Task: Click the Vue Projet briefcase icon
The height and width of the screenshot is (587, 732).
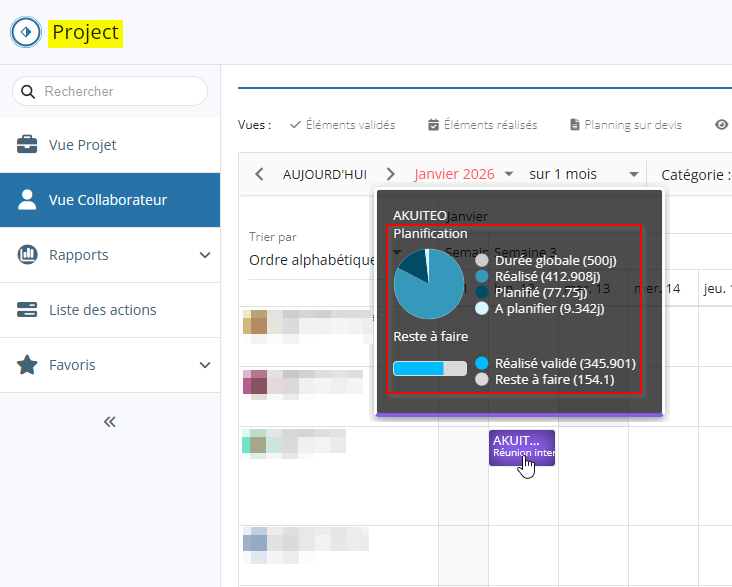Action: tap(28, 145)
